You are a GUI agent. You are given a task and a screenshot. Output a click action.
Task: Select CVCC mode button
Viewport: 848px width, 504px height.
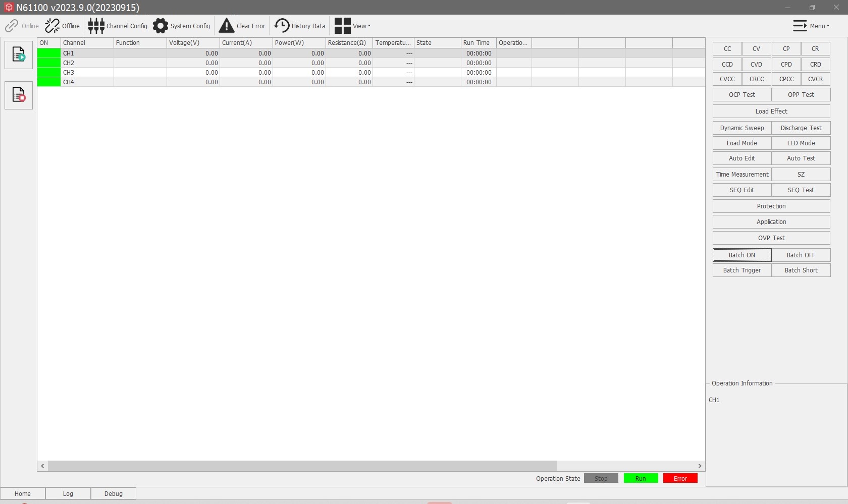(727, 79)
